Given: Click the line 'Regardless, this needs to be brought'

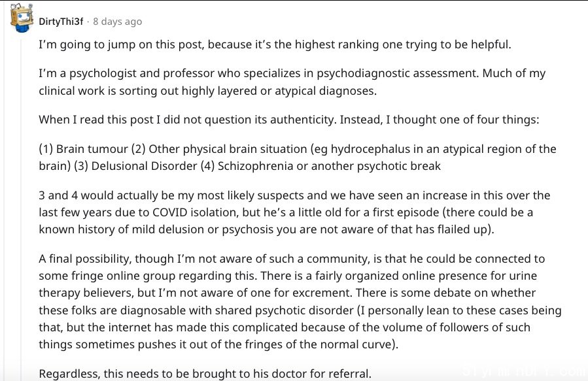Looking at the screenshot, I should point(205,374).
